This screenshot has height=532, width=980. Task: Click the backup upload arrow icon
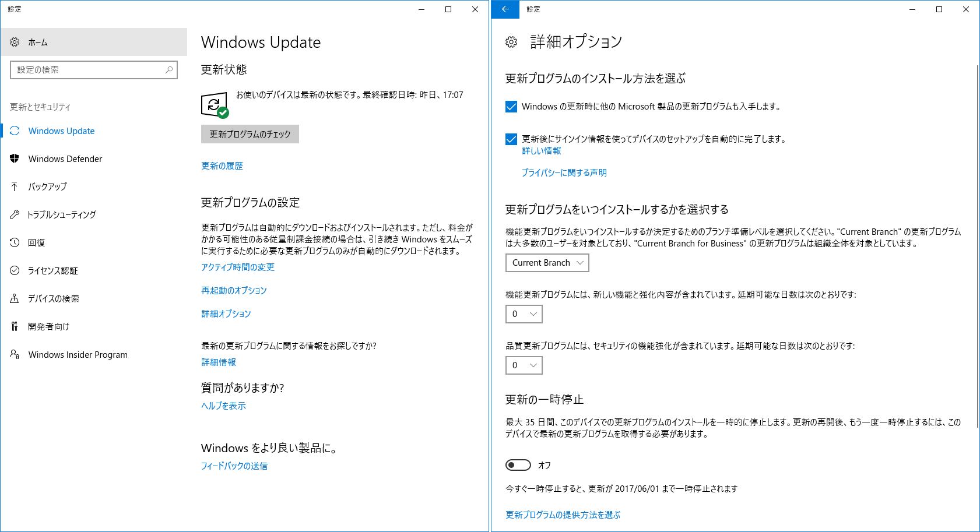[x=15, y=186]
